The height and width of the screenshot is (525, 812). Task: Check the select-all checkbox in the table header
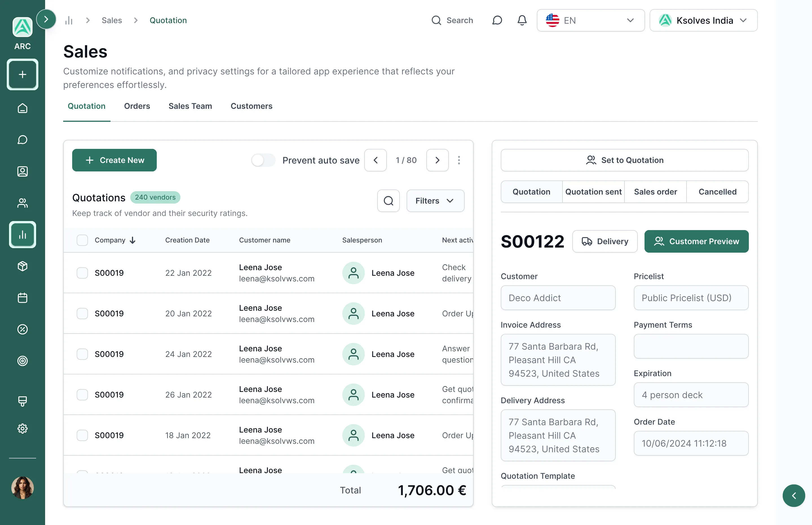coord(82,240)
